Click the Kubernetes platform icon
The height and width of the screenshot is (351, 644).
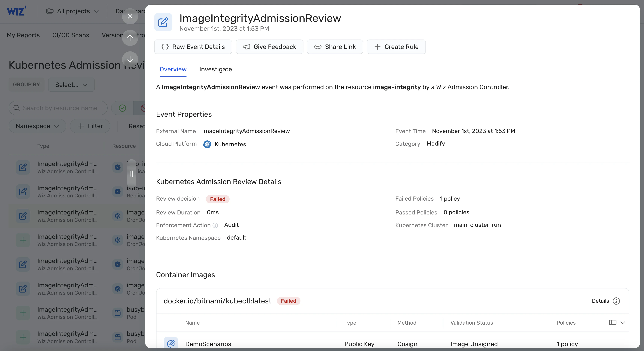click(207, 144)
